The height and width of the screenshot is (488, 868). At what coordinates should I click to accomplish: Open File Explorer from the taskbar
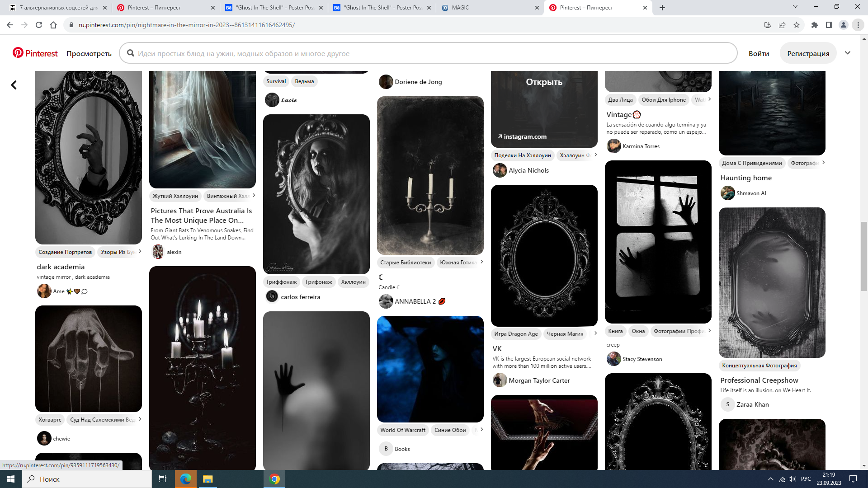(x=208, y=479)
